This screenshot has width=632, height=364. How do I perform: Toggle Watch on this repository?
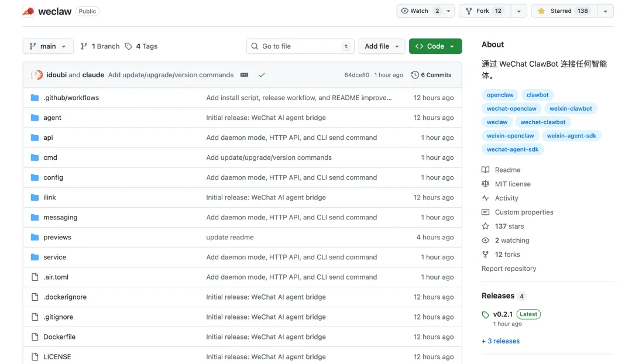(418, 11)
